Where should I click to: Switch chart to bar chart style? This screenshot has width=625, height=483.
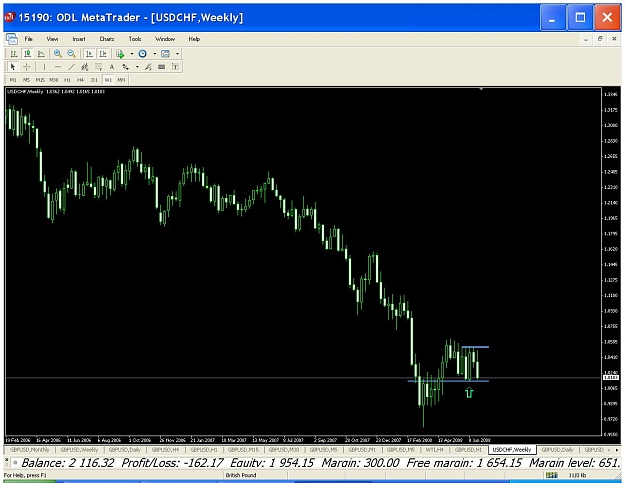pyautogui.click(x=14, y=54)
